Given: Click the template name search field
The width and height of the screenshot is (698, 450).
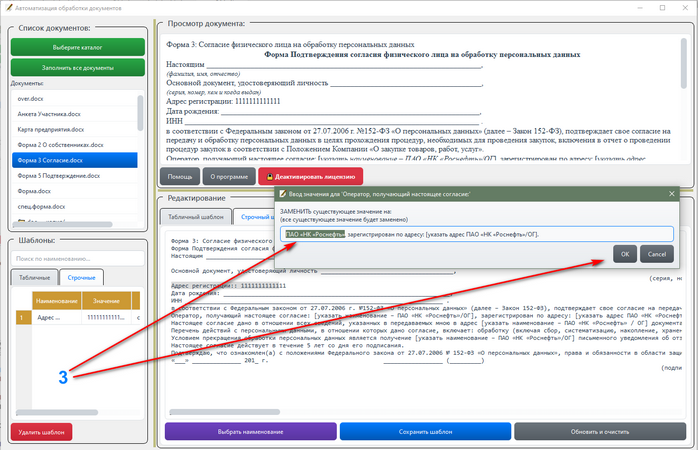Looking at the screenshot, I should [77, 259].
